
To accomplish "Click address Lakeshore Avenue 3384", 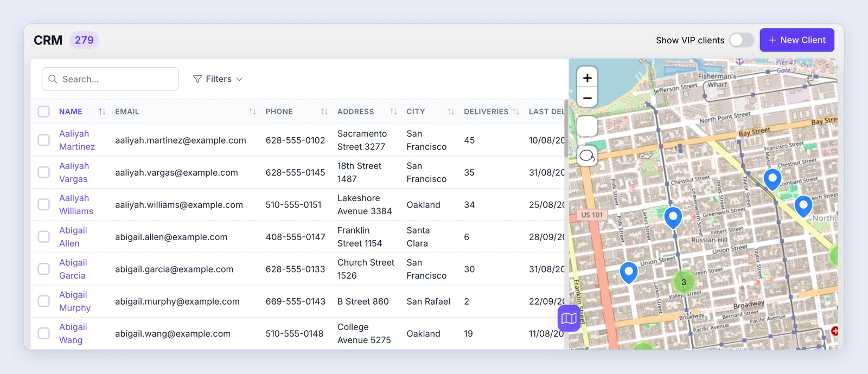I will tap(365, 204).
